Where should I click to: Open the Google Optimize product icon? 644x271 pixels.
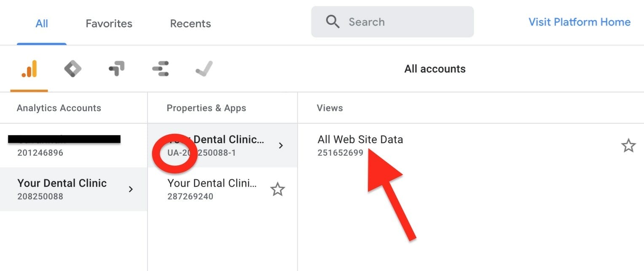point(72,69)
